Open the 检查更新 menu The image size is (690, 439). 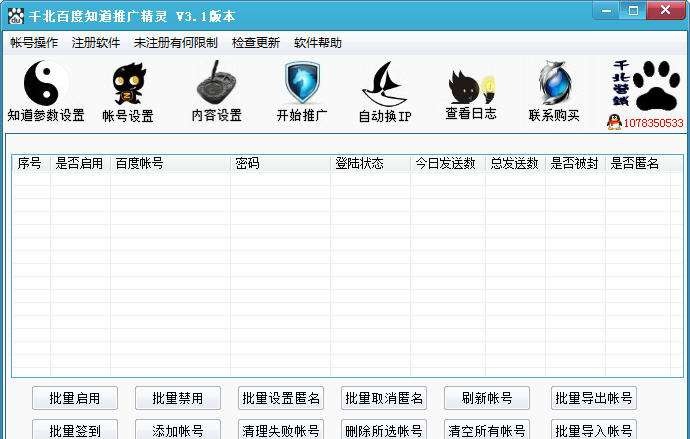pos(256,43)
